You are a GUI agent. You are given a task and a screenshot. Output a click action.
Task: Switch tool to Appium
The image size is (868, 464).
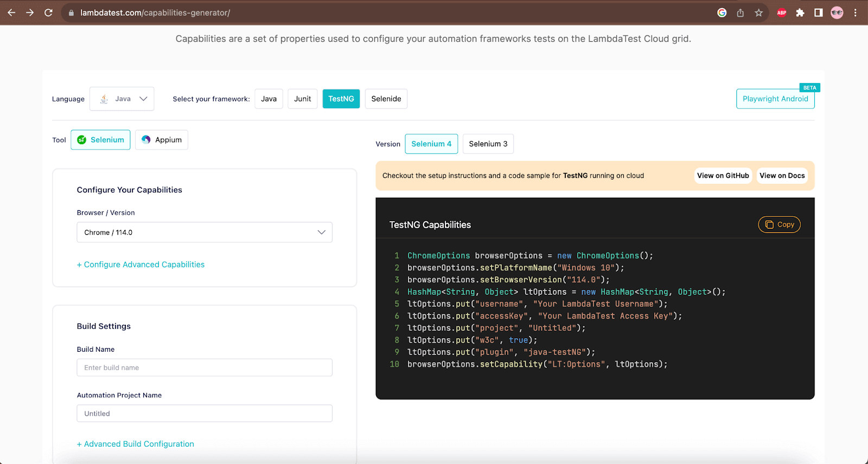162,140
